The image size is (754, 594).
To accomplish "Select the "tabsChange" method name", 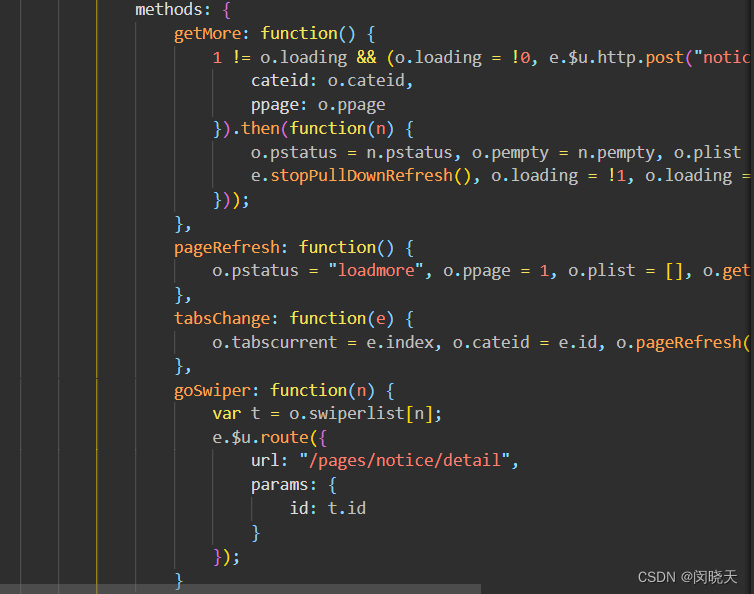I will [x=222, y=318].
